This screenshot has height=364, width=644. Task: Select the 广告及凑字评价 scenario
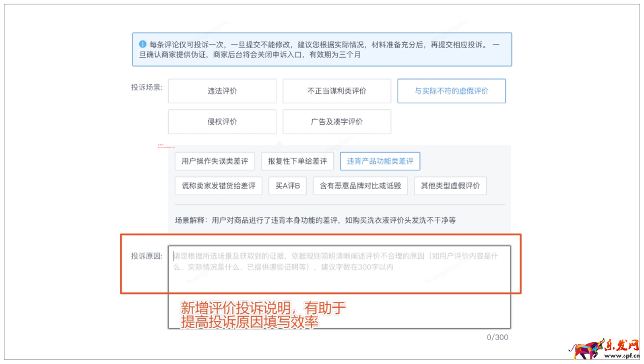point(337,121)
